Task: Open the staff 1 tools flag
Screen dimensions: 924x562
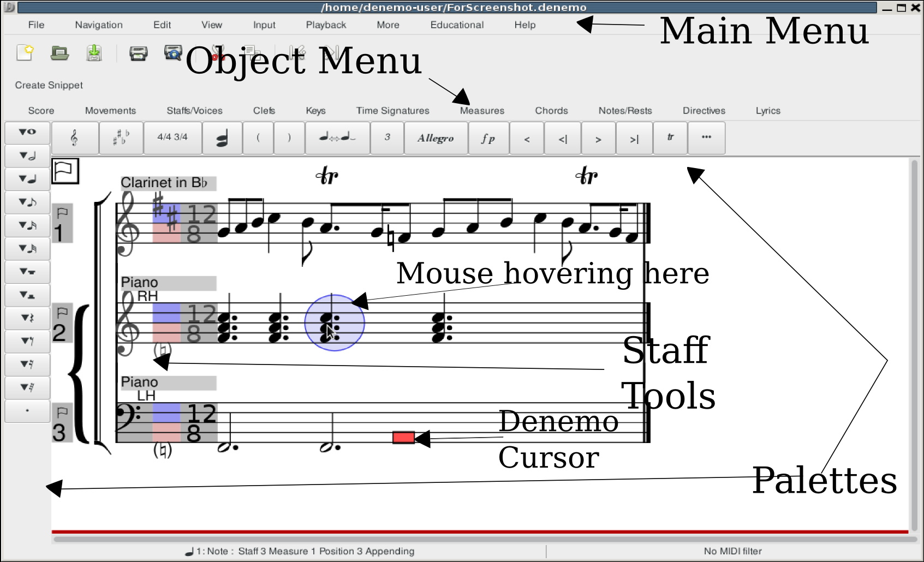Action: 62,213
